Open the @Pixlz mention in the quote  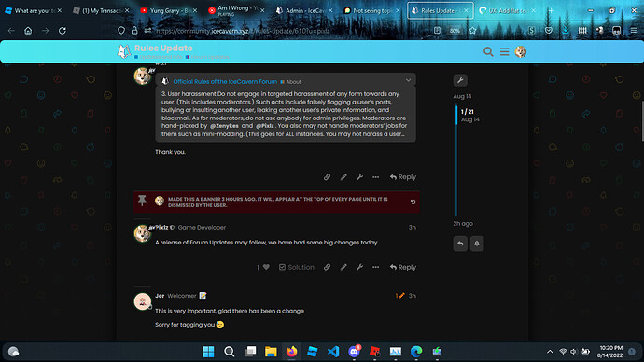(x=264, y=126)
